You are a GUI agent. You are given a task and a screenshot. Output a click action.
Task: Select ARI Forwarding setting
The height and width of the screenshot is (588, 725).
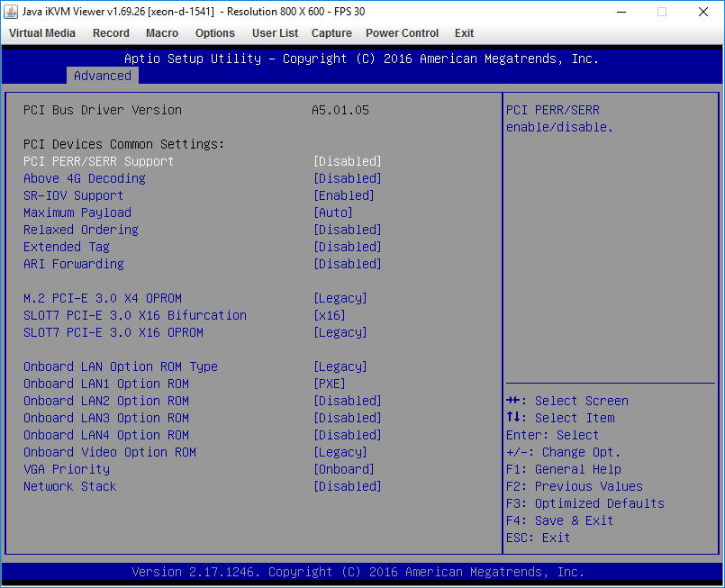coord(74,264)
